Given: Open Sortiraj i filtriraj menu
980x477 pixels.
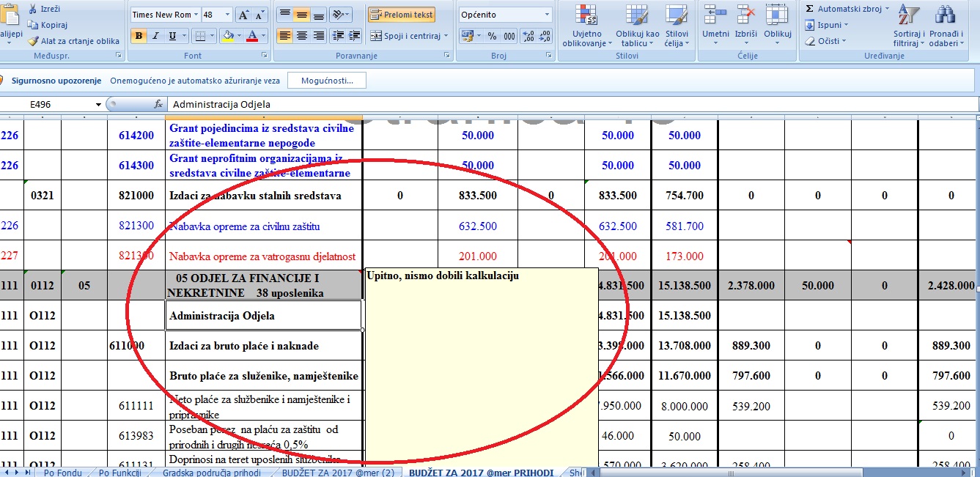Looking at the screenshot, I should (x=909, y=26).
